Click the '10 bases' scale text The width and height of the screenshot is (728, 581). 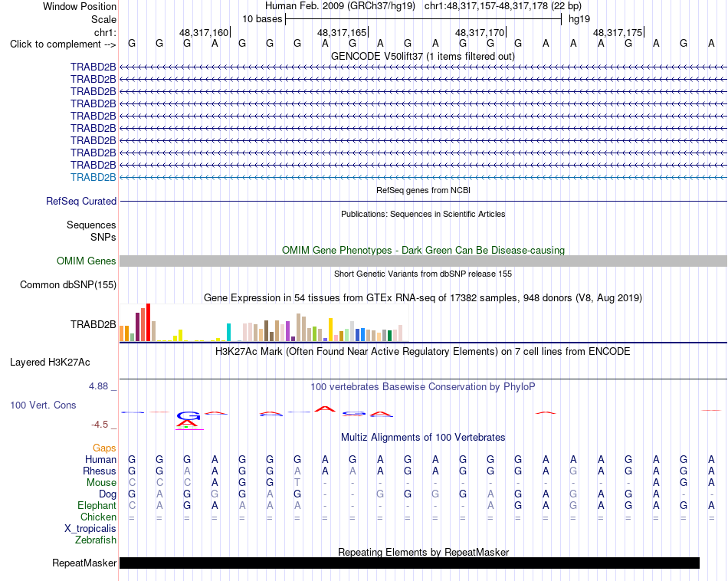pyautogui.click(x=262, y=19)
